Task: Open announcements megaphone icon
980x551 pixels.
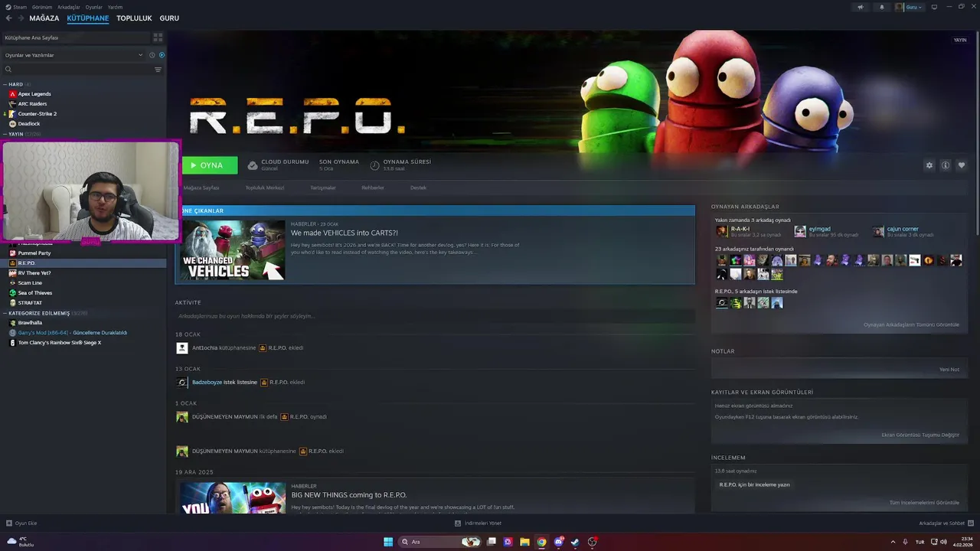Action: (x=861, y=7)
